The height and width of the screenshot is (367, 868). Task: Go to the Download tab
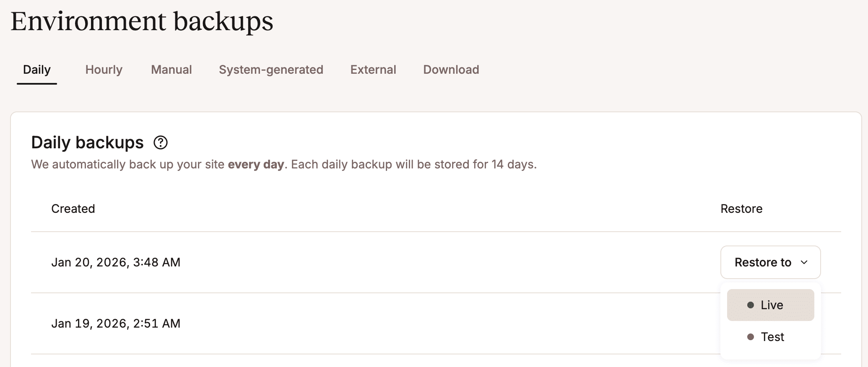coord(451,70)
